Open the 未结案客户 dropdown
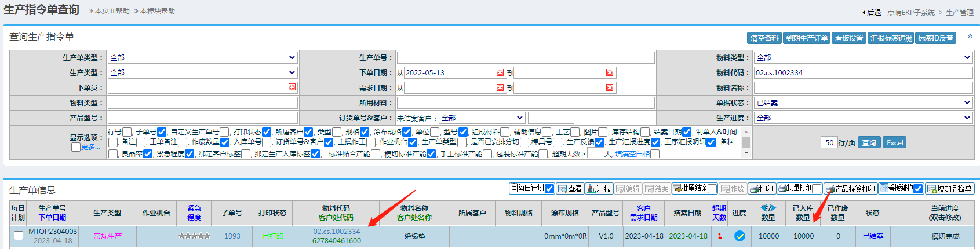Viewport: 980px width, 249px height. tap(482, 118)
